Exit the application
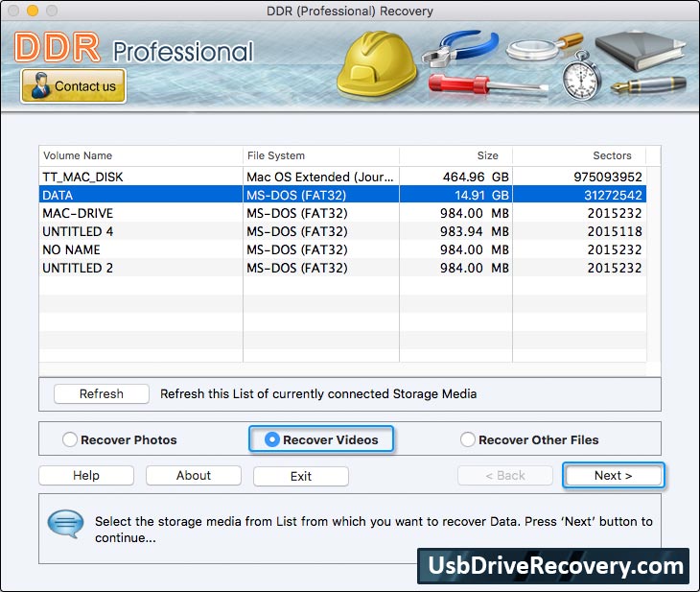Image resolution: width=700 pixels, height=592 pixels. click(301, 476)
